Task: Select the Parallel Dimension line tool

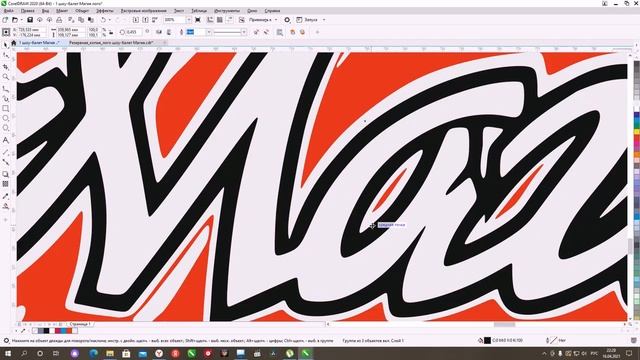Action: (x=5, y=152)
